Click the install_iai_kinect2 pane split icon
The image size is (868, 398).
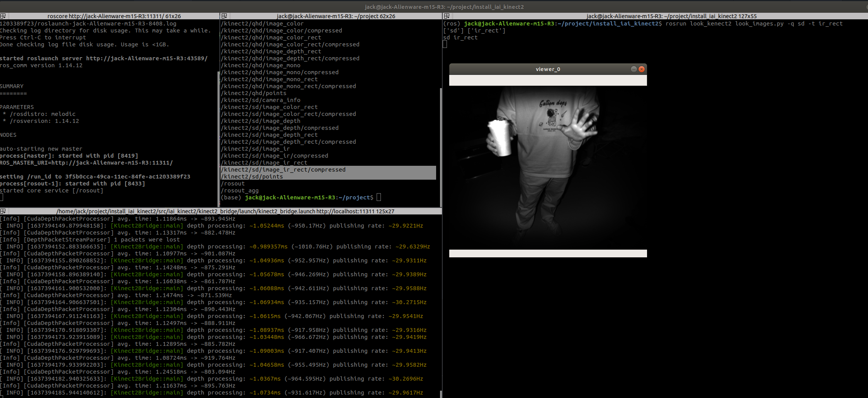(x=447, y=16)
